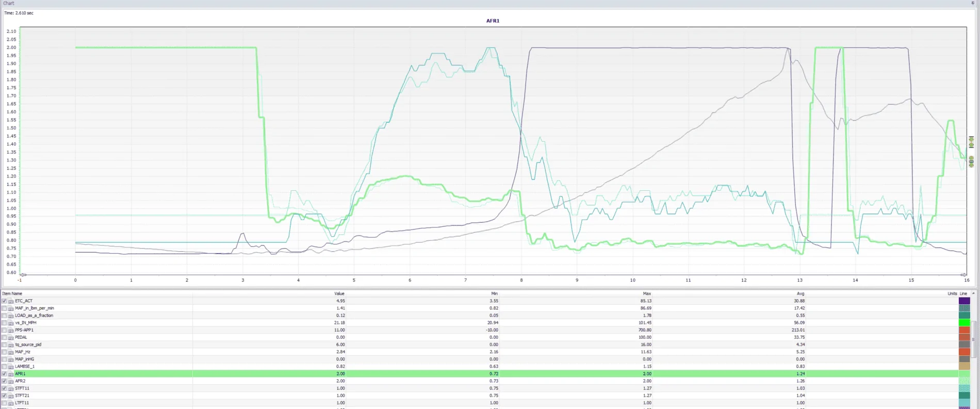Sort by the Value column header
The height and width of the screenshot is (409, 980).
[x=339, y=293]
